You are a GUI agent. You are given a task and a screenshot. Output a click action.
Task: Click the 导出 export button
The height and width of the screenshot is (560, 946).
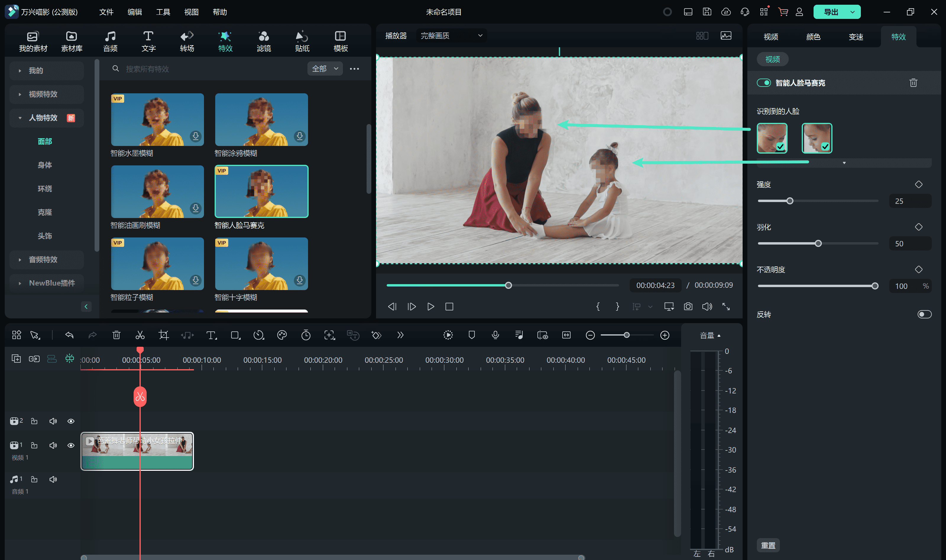click(830, 12)
